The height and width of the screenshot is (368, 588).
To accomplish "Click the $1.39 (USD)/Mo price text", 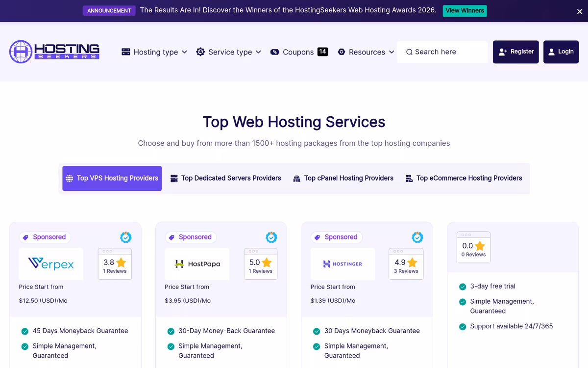I will pyautogui.click(x=333, y=301).
